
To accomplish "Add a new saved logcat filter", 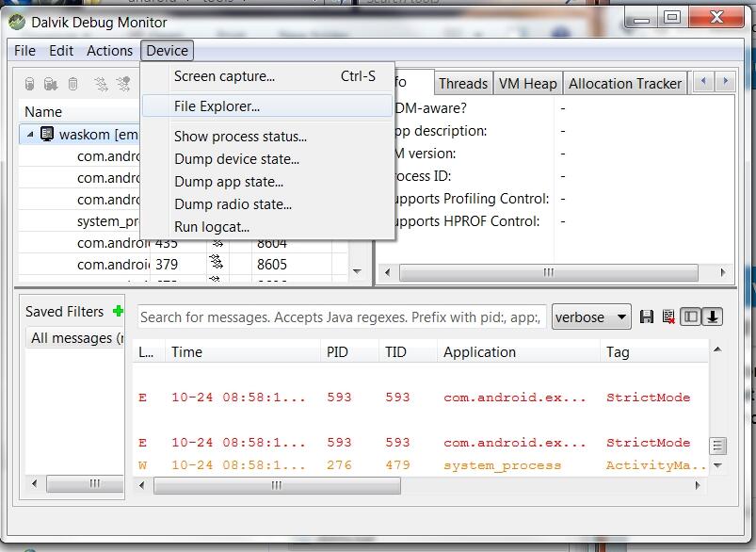I will 118,312.
